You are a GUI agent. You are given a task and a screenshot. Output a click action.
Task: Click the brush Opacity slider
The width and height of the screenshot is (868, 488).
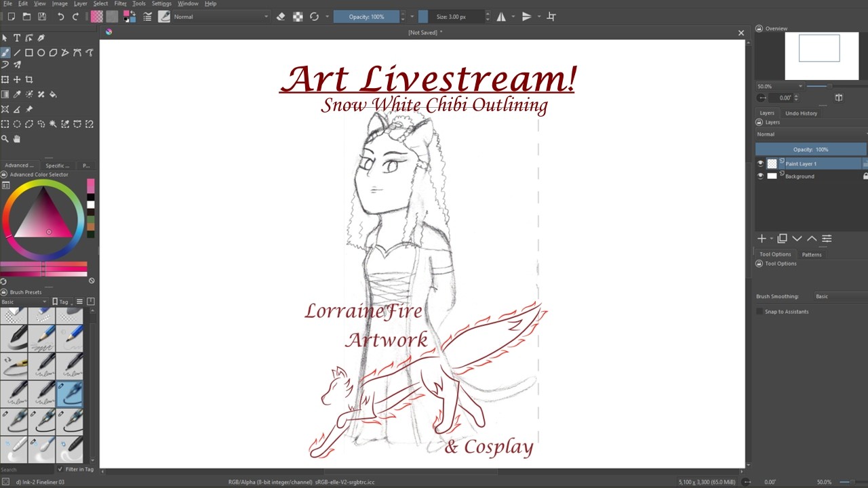(x=366, y=16)
